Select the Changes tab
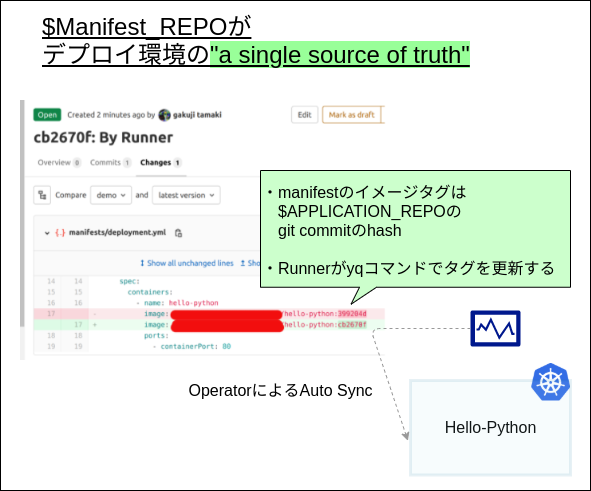 (x=161, y=162)
